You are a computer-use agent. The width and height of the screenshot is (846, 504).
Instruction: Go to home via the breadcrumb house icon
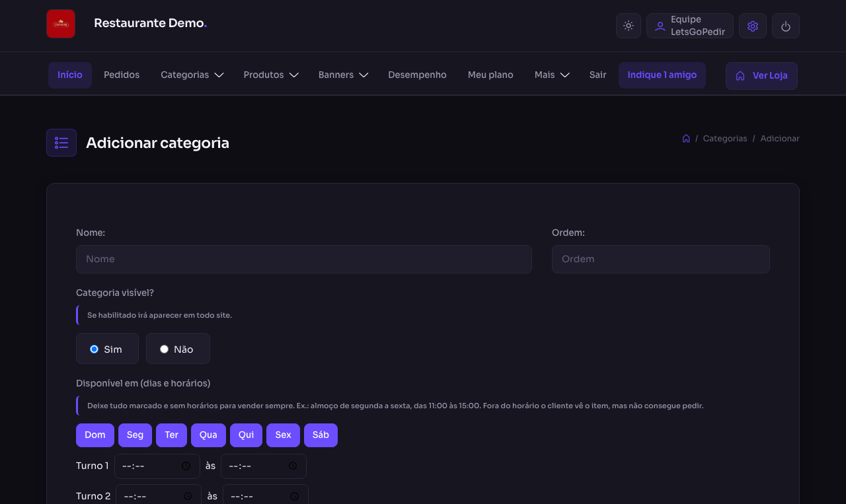click(x=686, y=139)
